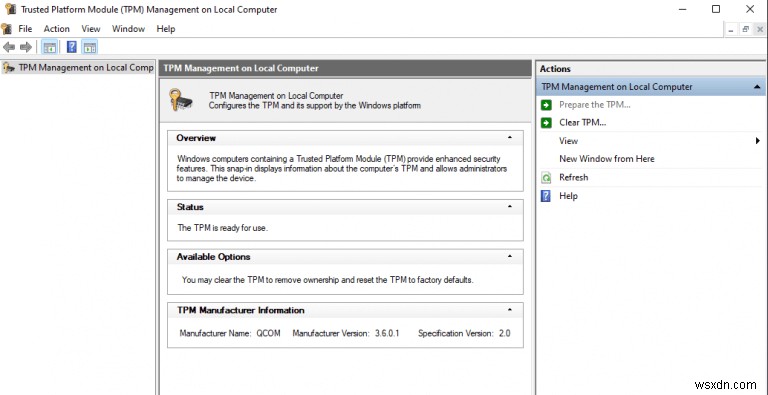Minimize the inner MDI child window
This screenshot has height=395, width=768.
pyautogui.click(x=731, y=29)
